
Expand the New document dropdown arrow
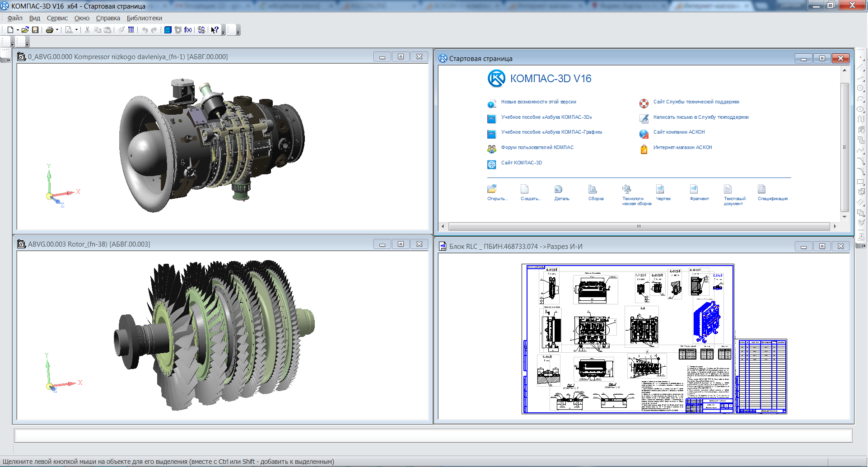point(18,30)
